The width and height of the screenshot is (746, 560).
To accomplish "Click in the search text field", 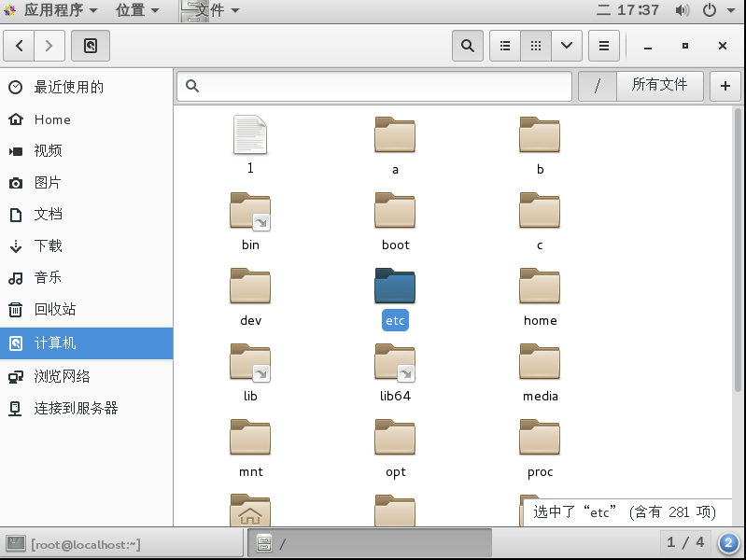I will (x=374, y=86).
